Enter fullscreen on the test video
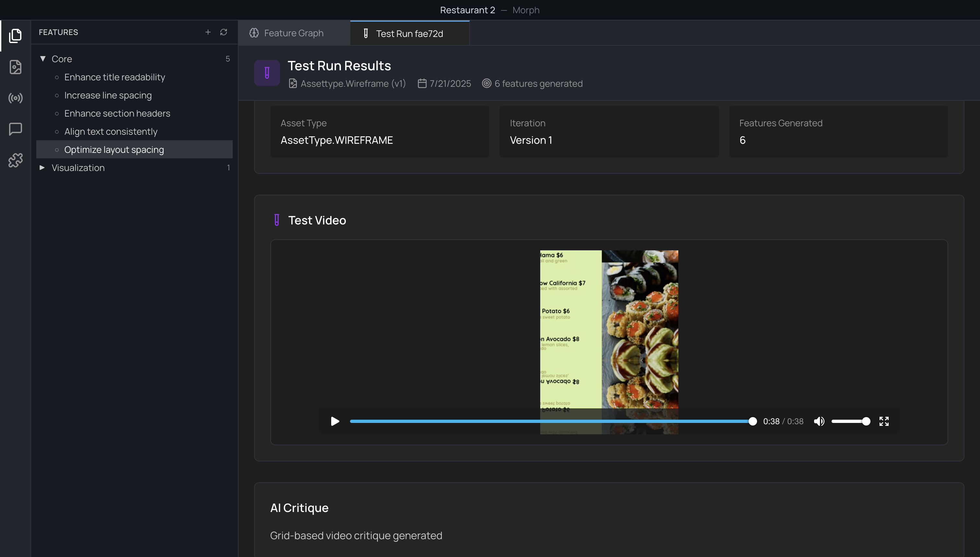Viewport: 980px width, 557px height. pyautogui.click(x=883, y=421)
